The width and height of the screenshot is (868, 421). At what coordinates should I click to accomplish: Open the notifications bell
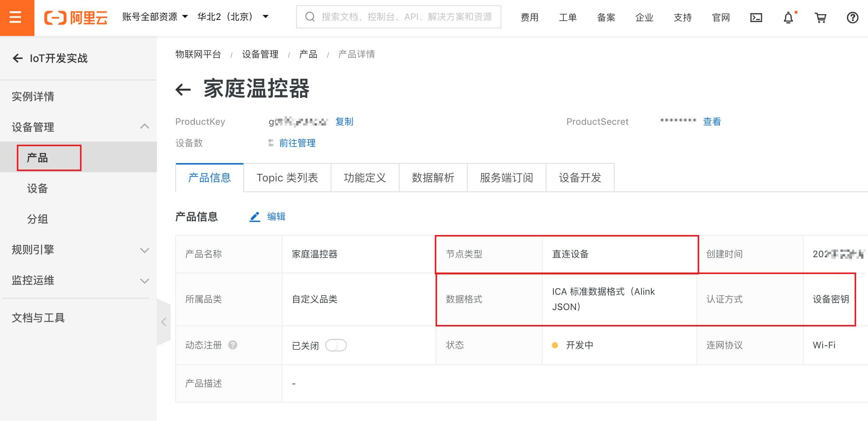coord(788,18)
